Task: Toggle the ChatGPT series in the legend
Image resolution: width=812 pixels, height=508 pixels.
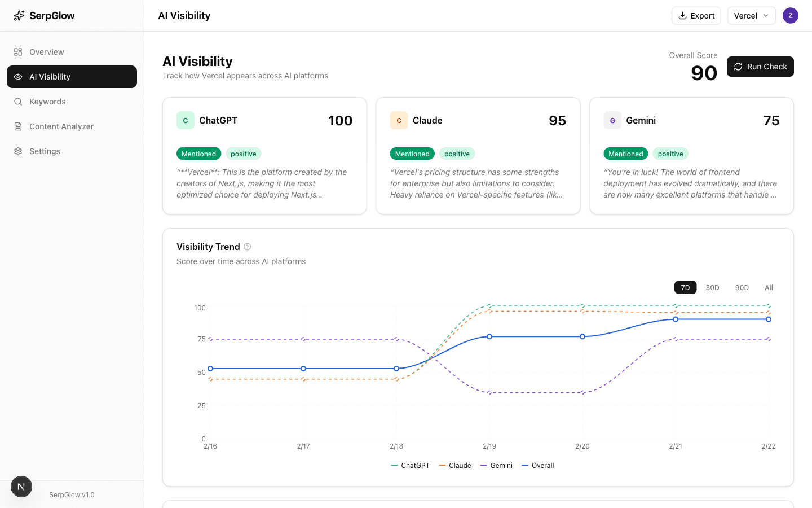Action: tap(411, 465)
